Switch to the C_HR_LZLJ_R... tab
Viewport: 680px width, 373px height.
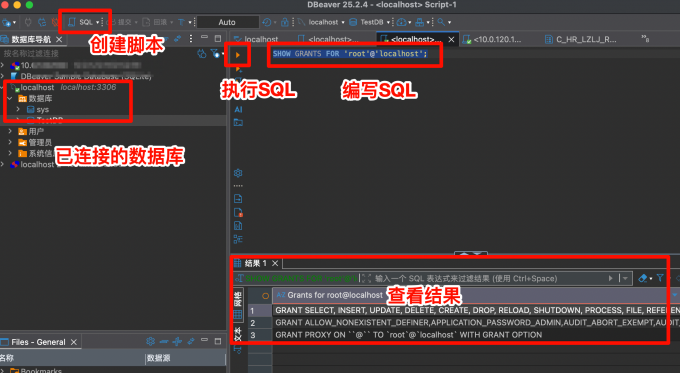[581, 39]
